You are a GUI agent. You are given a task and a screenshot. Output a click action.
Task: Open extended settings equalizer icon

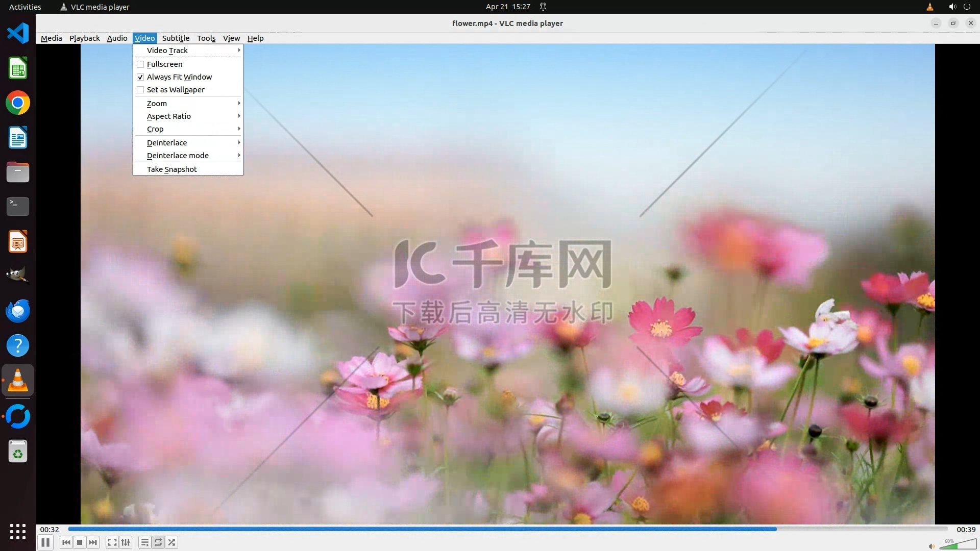point(126,542)
